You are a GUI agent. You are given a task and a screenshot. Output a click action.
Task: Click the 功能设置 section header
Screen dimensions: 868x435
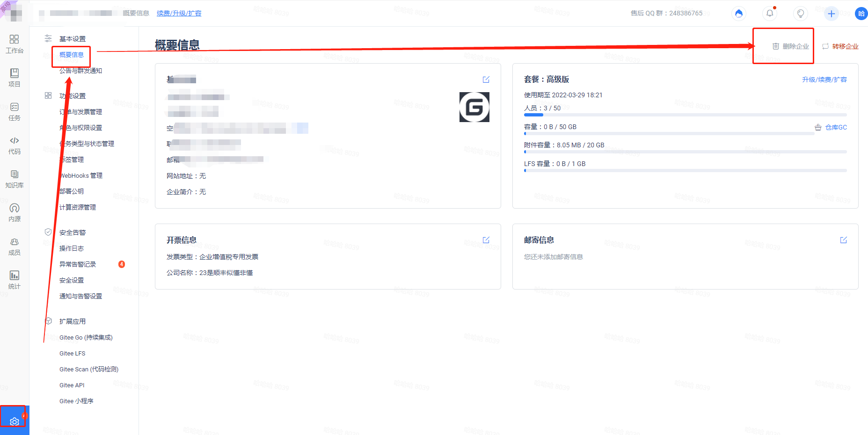pyautogui.click(x=73, y=96)
